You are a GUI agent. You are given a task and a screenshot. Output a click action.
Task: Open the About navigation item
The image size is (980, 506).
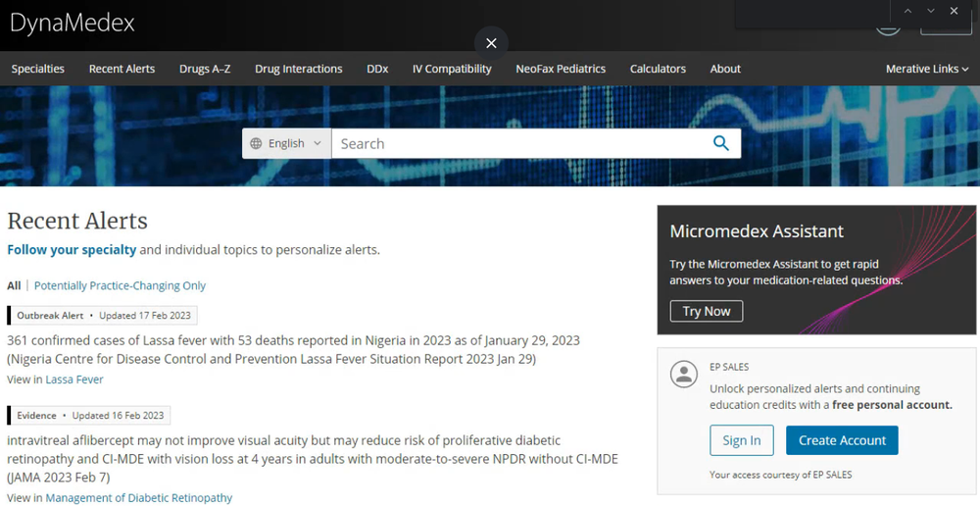[x=725, y=69]
